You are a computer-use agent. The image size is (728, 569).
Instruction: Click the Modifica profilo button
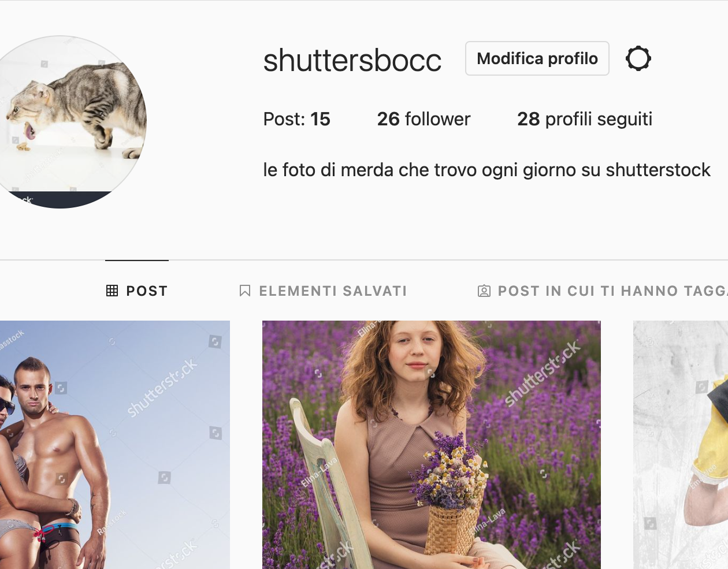pos(537,58)
